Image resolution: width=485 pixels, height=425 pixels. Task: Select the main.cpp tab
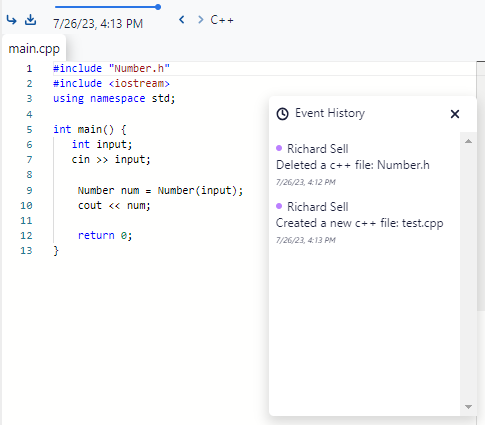click(34, 49)
